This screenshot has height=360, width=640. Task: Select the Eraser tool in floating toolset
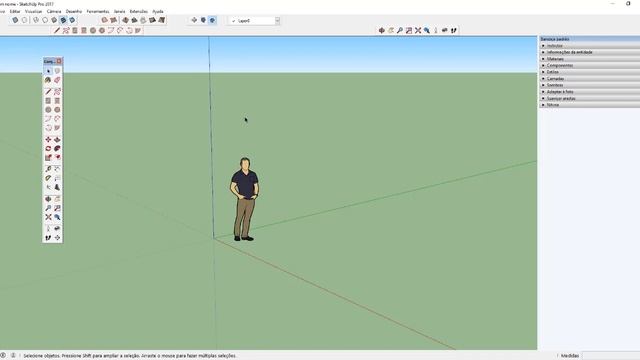pyautogui.click(x=57, y=80)
